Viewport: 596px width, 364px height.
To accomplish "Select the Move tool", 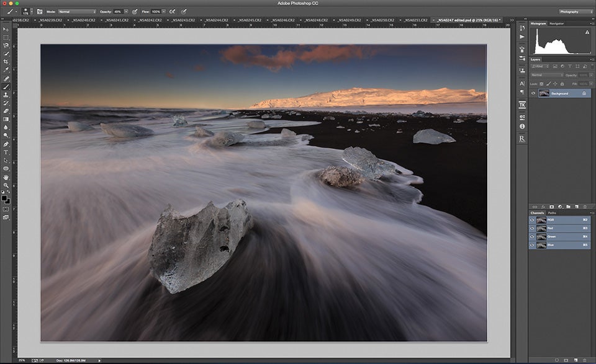I will (x=6, y=30).
